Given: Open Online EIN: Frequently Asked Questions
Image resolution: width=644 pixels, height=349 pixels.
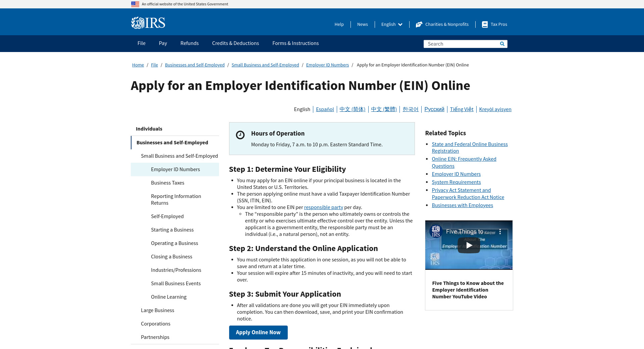Looking at the screenshot, I should 464,162.
